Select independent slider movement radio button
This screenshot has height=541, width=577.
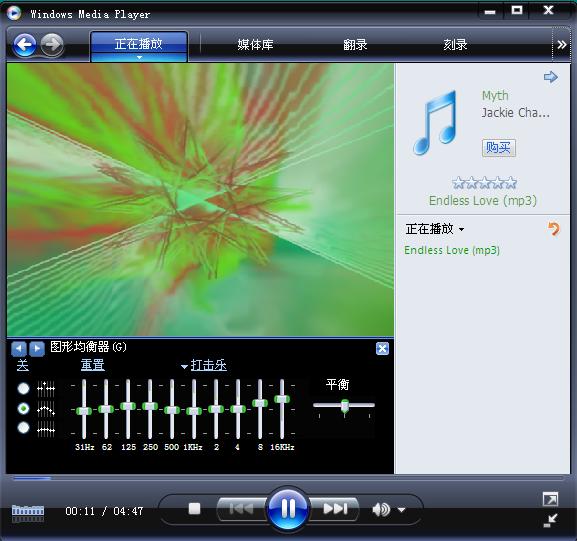24,388
